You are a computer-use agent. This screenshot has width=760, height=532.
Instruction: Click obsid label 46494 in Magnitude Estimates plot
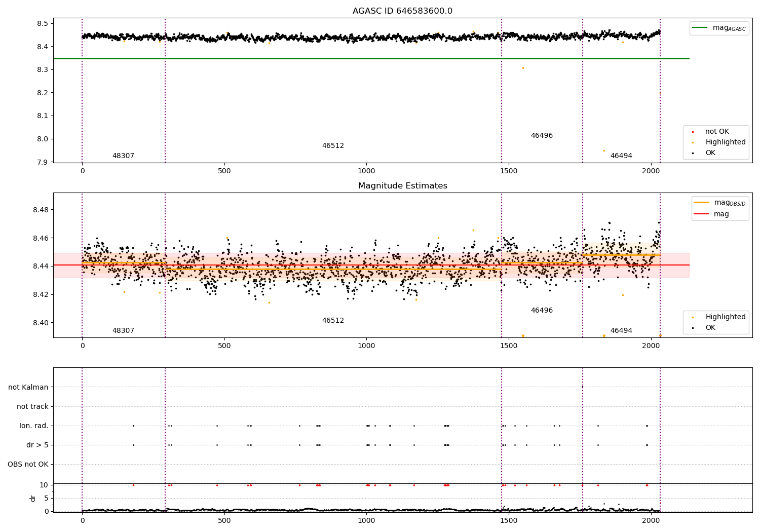click(621, 331)
